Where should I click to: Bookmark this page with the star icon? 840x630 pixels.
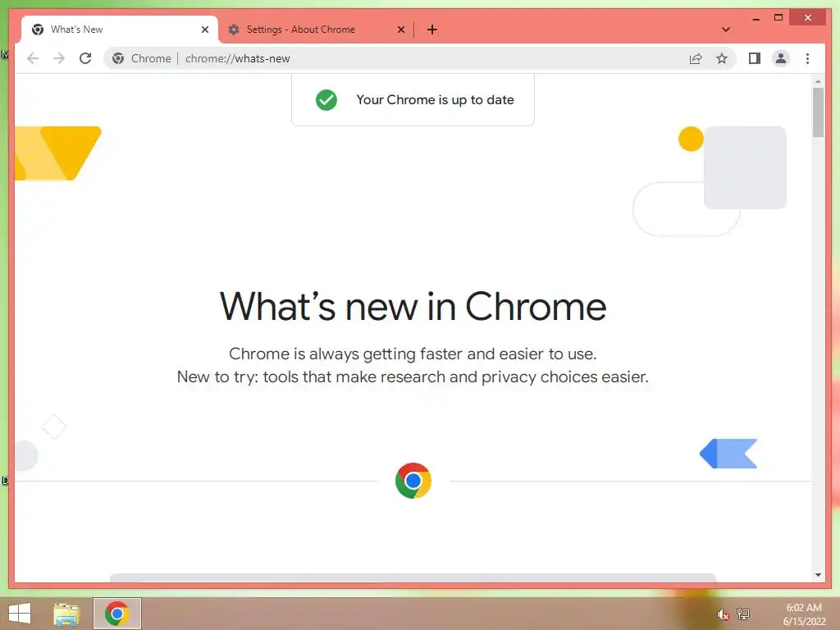[x=722, y=58]
